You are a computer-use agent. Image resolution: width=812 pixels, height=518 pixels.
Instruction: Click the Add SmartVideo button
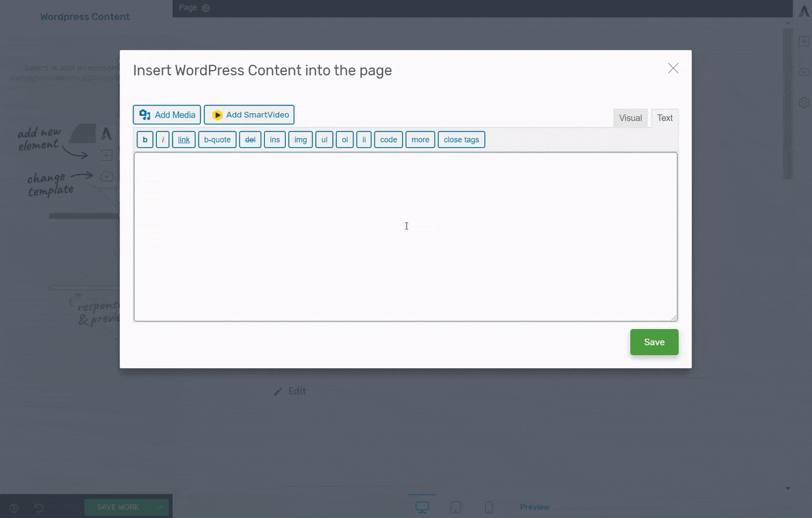249,114
